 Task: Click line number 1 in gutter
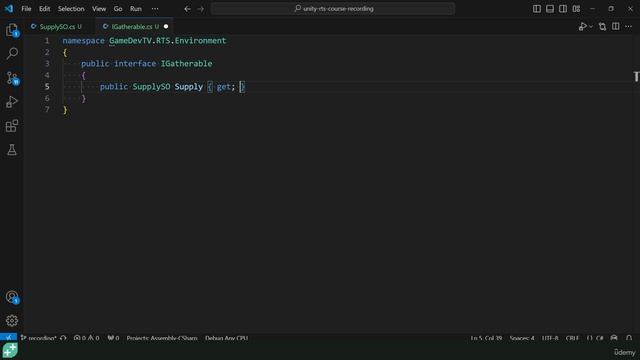(47, 40)
